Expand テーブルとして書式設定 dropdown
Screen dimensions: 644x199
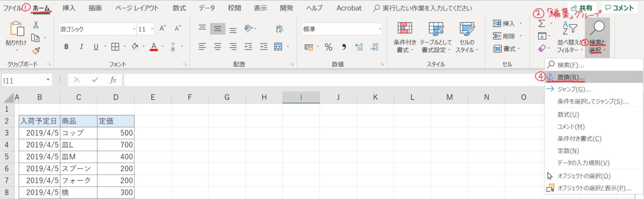pos(449,50)
